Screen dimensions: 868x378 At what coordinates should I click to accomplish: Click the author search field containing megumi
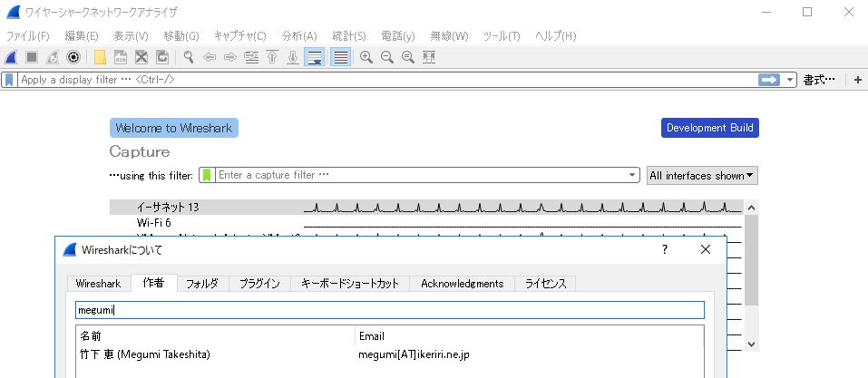[x=390, y=310]
